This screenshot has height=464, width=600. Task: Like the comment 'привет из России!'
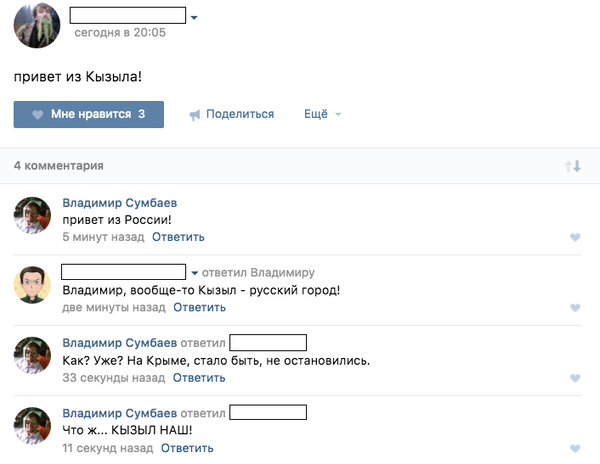(575, 237)
